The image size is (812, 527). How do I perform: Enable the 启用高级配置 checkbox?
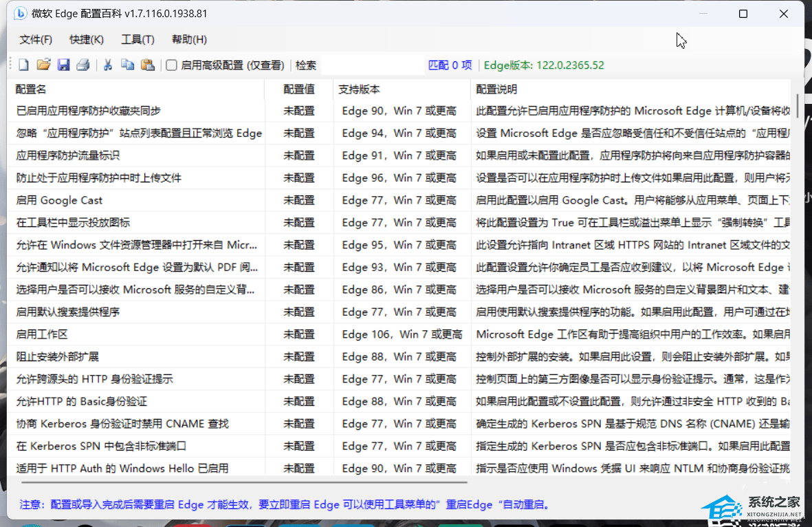(172, 65)
